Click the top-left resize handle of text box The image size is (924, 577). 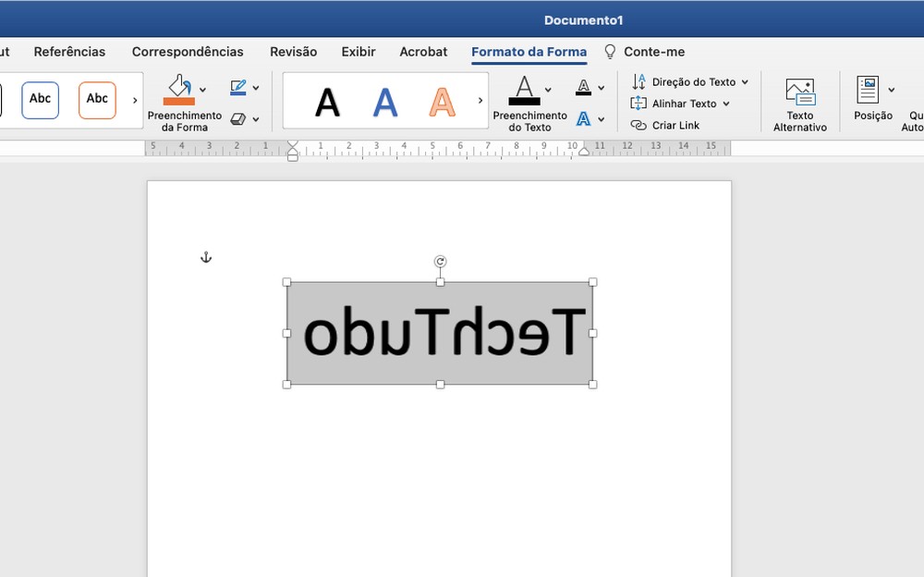[x=287, y=282]
